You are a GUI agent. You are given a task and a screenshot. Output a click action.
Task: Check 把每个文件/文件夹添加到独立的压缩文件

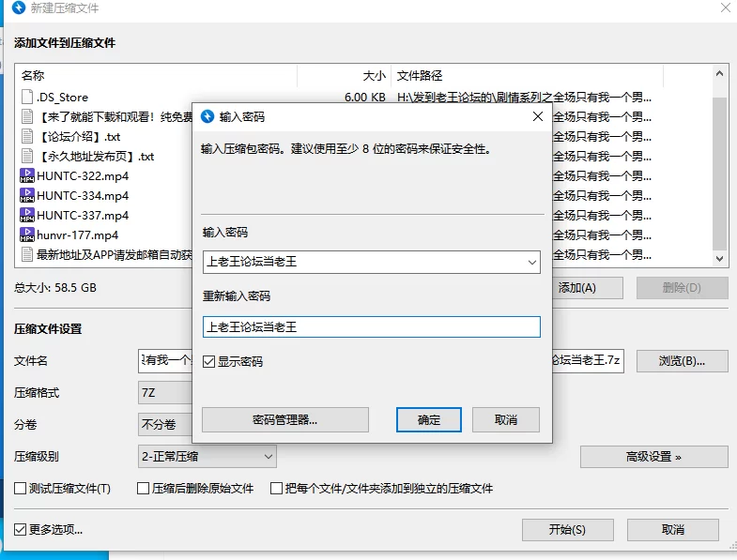276,489
